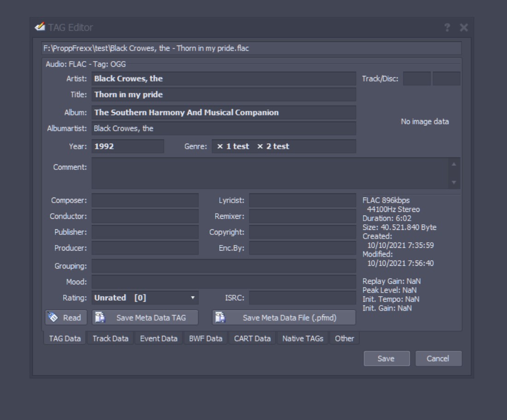Click 'Peak Level: NaN' text
Image resolution: width=507 pixels, height=420 pixels.
click(389, 290)
